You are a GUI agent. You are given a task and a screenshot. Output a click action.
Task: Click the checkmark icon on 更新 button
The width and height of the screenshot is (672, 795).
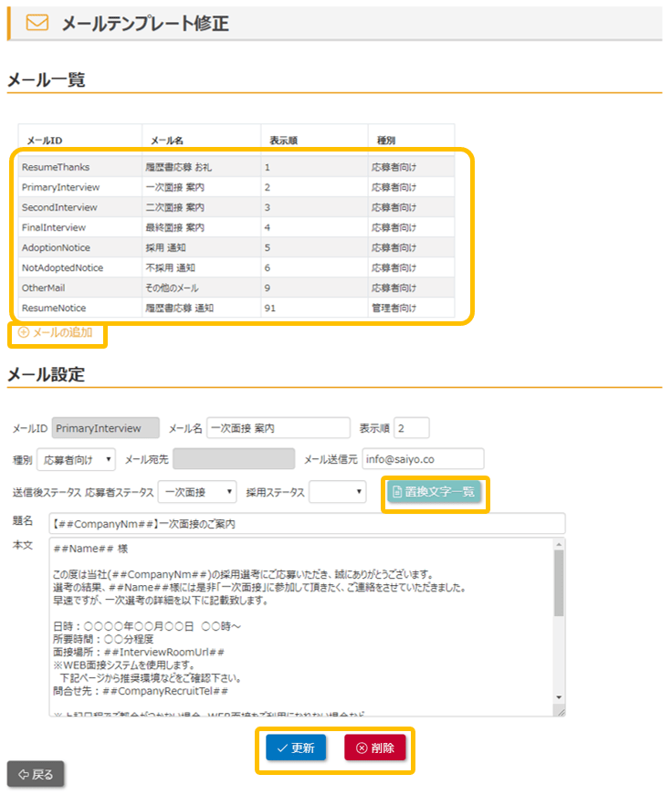click(282, 748)
